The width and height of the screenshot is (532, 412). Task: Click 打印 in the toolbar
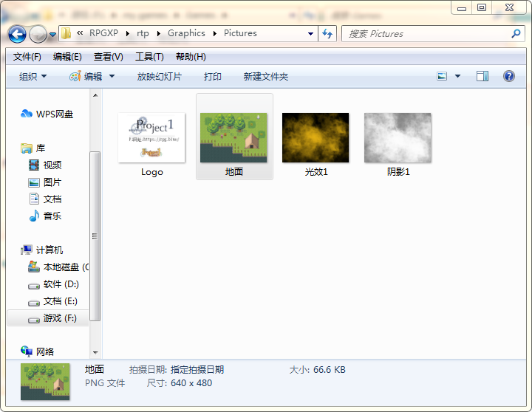212,76
